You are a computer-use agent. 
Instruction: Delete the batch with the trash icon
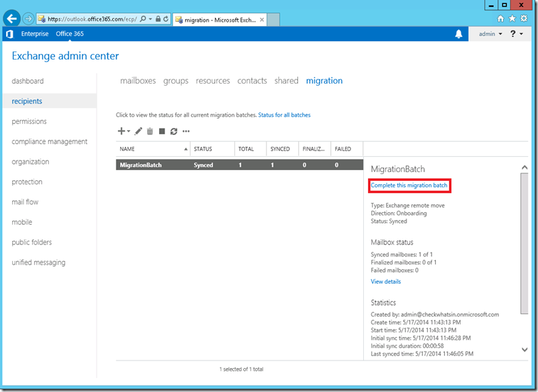(150, 131)
